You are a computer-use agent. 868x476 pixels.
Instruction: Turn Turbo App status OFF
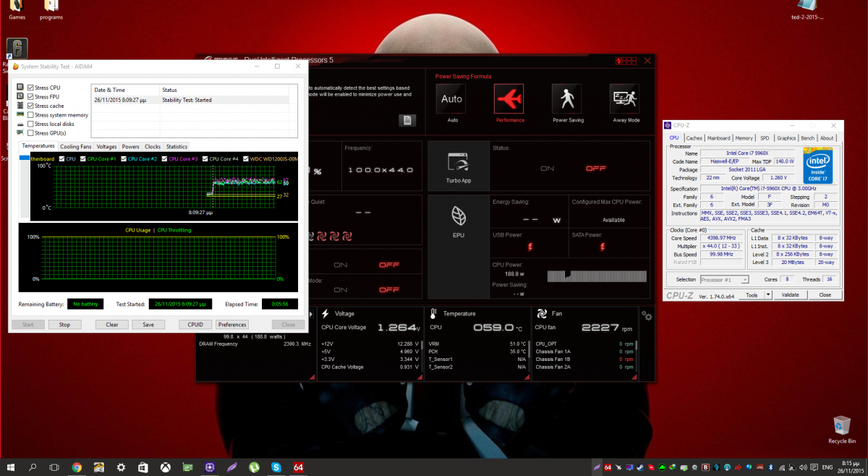click(x=596, y=168)
